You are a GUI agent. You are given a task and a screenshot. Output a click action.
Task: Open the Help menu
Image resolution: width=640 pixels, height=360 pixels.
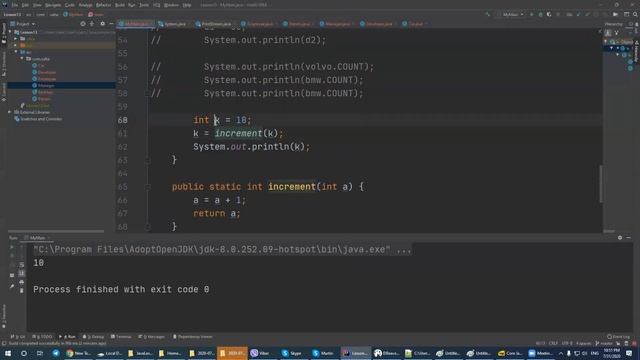pyautogui.click(x=187, y=5)
